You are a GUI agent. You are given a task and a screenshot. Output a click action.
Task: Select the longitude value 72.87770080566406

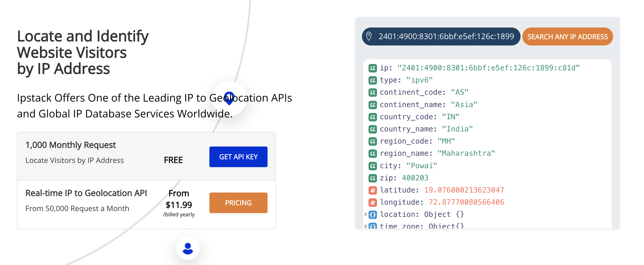(x=466, y=202)
